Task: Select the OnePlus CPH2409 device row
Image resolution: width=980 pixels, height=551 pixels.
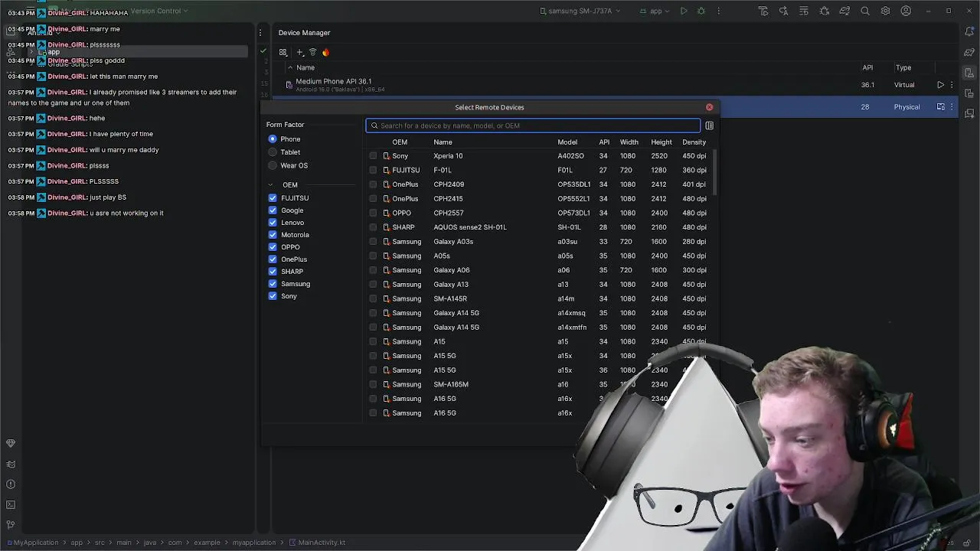Action: pos(540,184)
